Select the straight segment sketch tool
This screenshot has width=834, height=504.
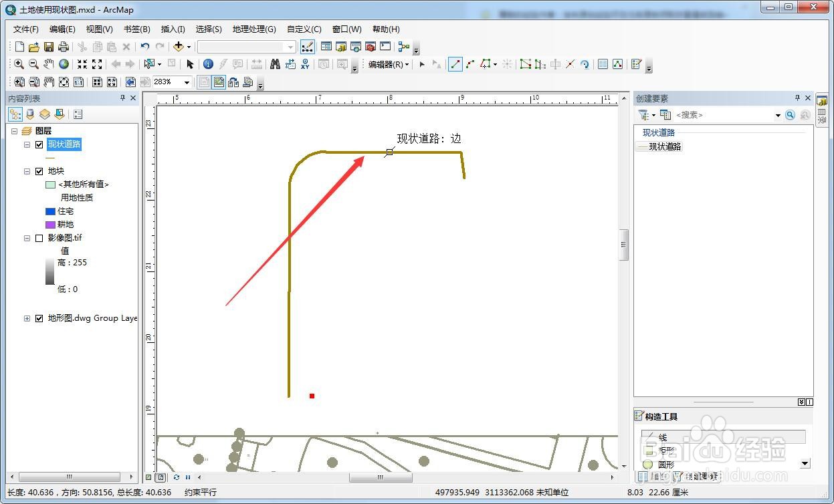455,64
